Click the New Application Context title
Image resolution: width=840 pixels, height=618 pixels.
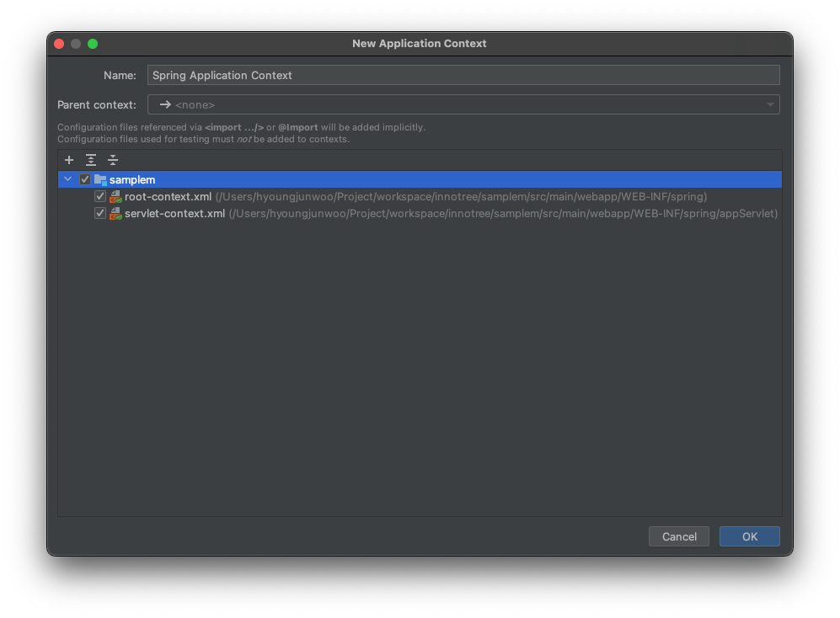pos(420,44)
